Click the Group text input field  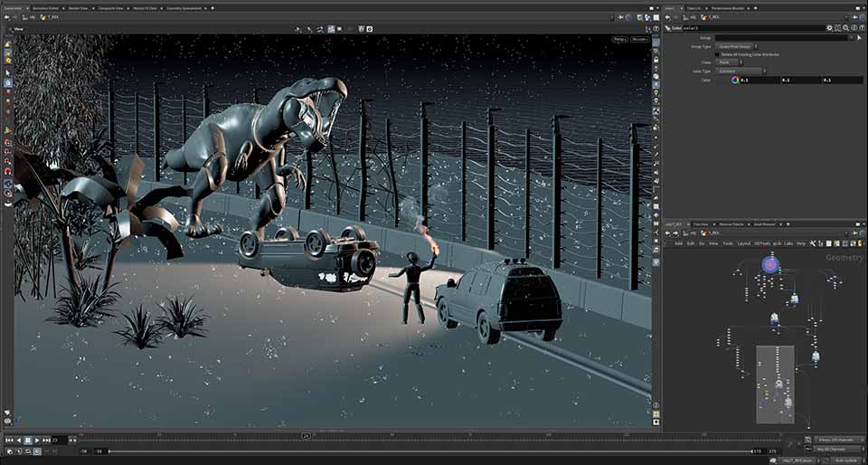tap(781, 38)
